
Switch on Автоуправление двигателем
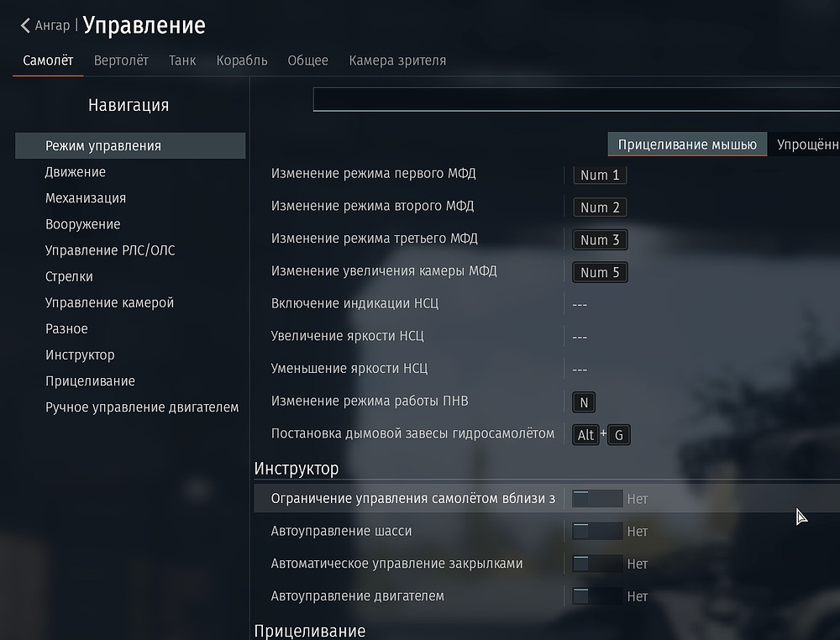click(596, 596)
